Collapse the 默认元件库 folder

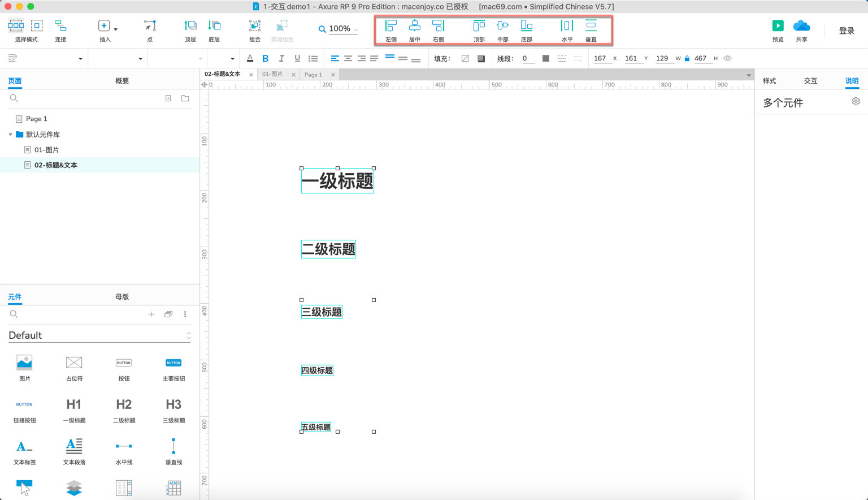pyautogui.click(x=10, y=135)
